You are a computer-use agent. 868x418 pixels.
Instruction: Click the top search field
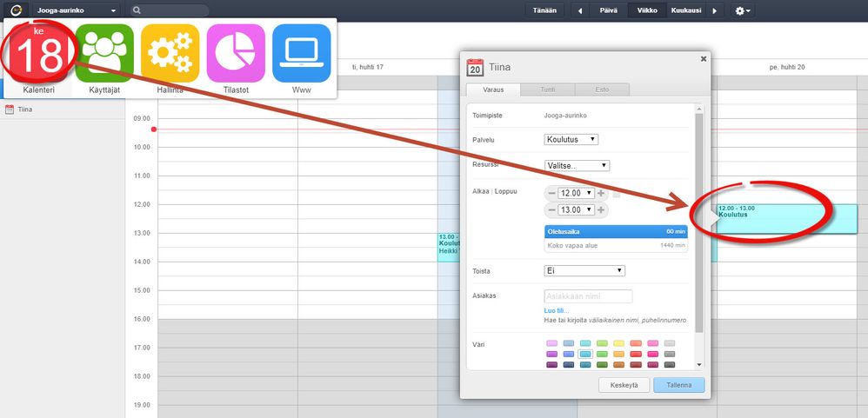click(170, 10)
